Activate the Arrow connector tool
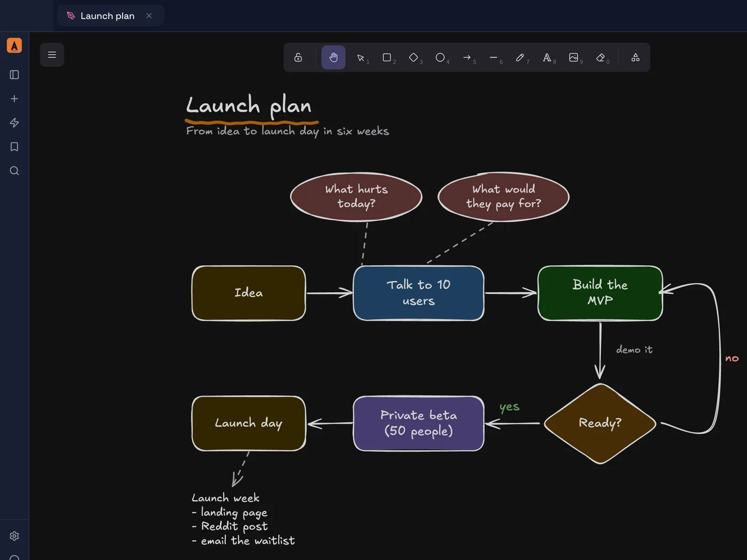Screen dimensions: 747x560 467,58
